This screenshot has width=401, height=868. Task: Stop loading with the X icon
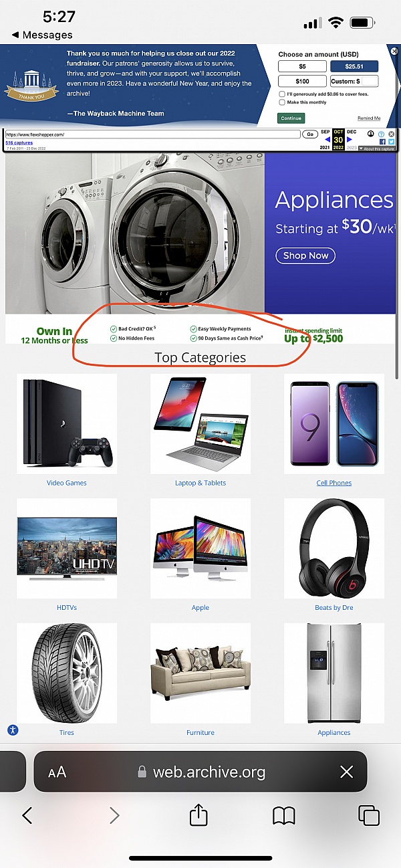pyautogui.click(x=346, y=772)
